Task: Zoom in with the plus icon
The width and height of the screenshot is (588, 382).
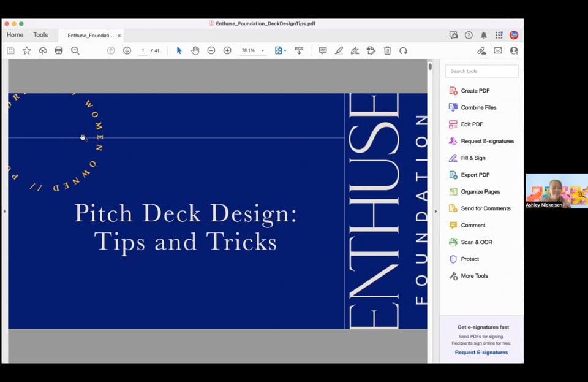Action: 227,51
